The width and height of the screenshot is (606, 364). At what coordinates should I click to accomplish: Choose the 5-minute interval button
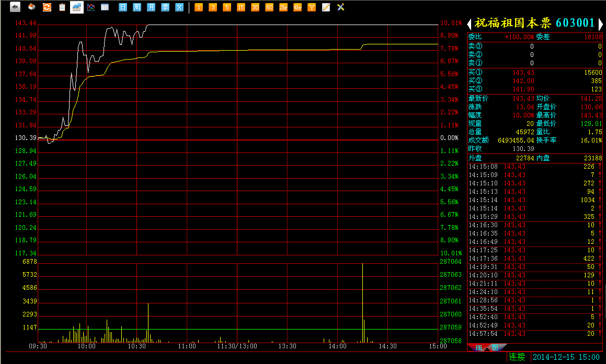tap(227, 7)
